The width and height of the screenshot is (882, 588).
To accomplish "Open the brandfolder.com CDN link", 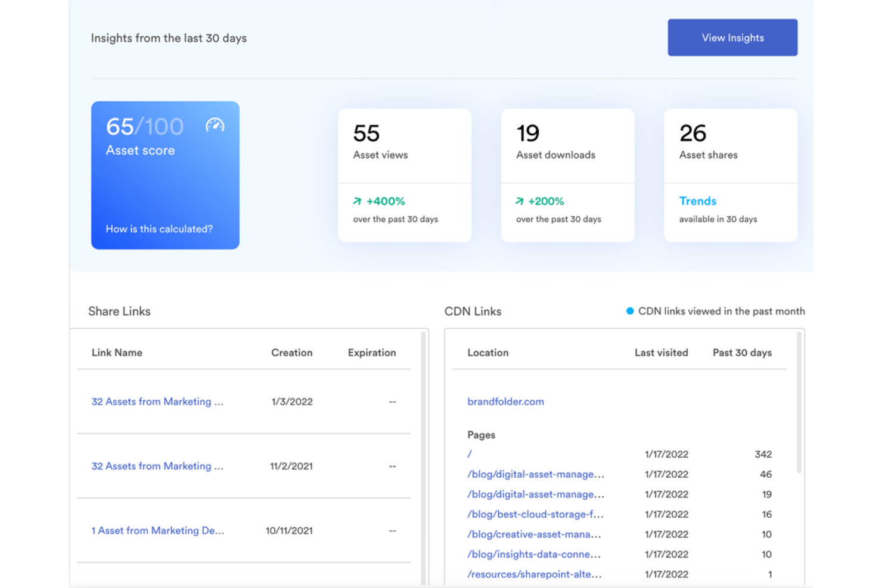I will click(x=505, y=402).
